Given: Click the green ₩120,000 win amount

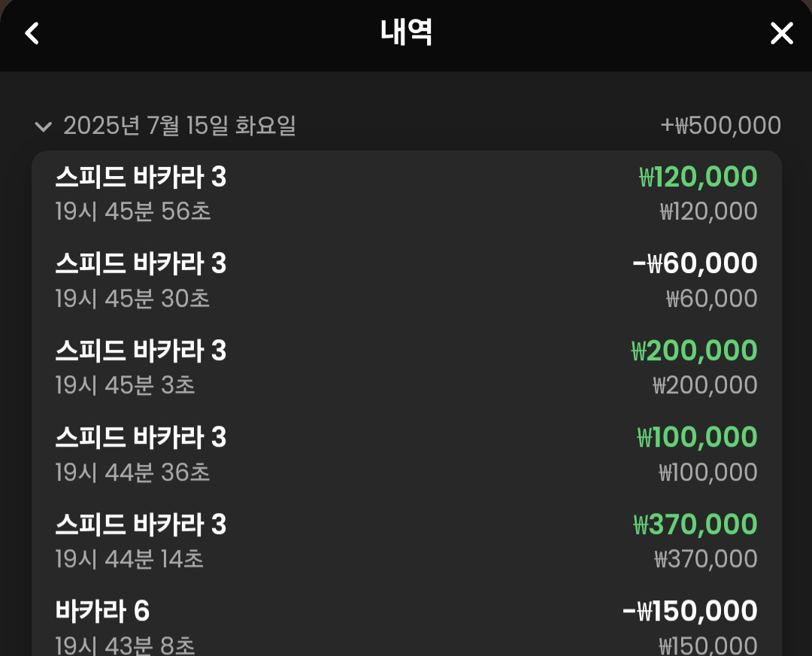Looking at the screenshot, I should (x=698, y=177).
